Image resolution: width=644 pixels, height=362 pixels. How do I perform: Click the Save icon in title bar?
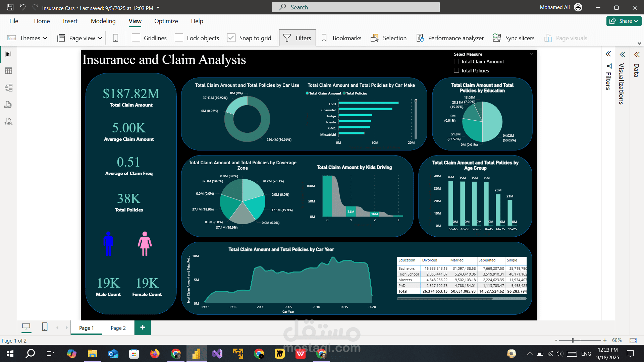coord(10,7)
